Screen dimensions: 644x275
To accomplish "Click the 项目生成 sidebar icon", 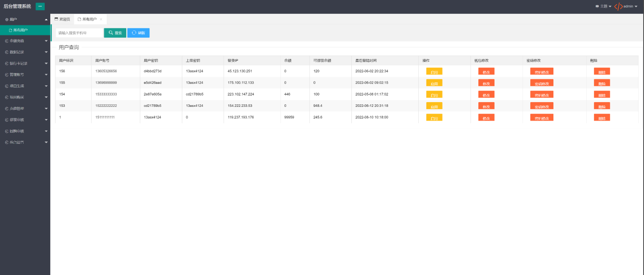I will tap(7, 86).
